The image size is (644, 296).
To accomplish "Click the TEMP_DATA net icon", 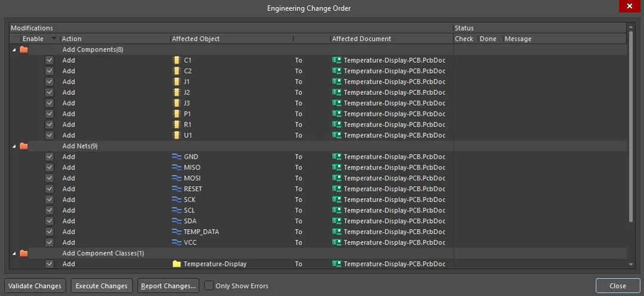I will click(177, 232).
